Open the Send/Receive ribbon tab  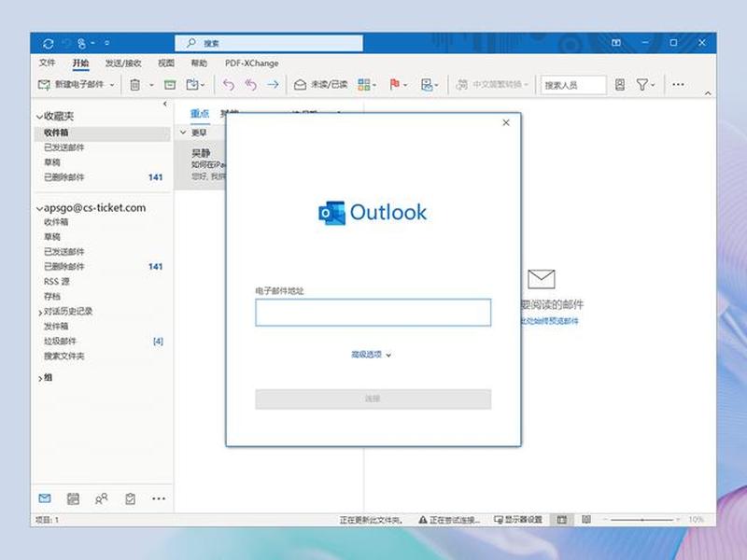(x=123, y=63)
